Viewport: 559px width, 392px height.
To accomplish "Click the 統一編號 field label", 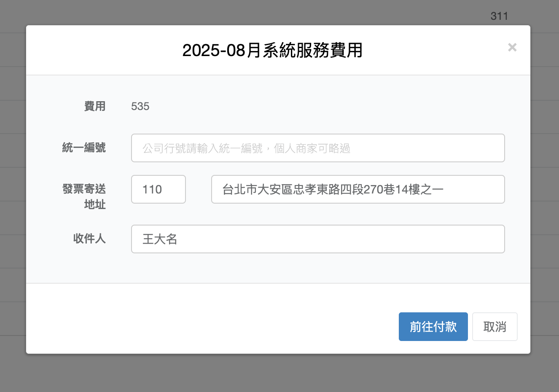I will 84,148.
